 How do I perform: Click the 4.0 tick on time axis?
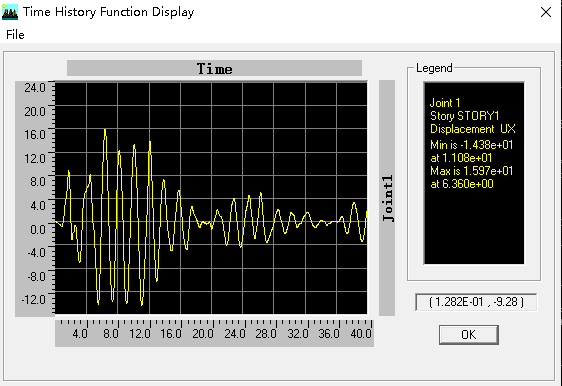pyautogui.click(x=80, y=334)
